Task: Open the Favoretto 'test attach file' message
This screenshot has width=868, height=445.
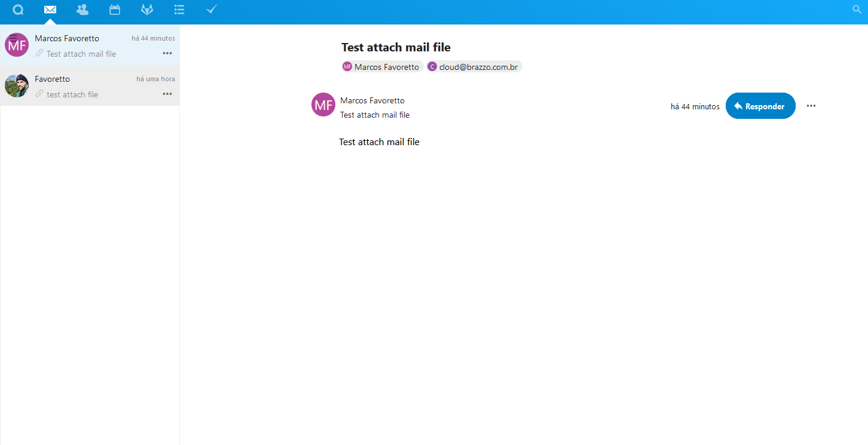Action: click(x=90, y=85)
